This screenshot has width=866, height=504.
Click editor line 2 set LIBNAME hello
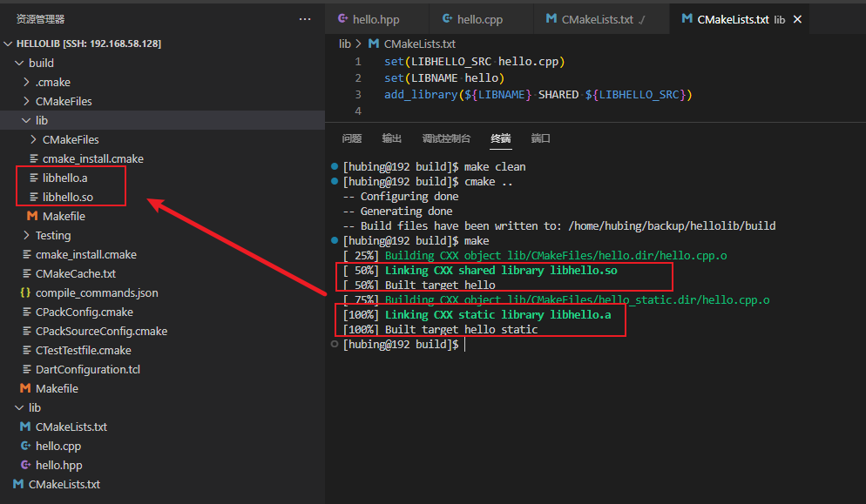point(444,77)
